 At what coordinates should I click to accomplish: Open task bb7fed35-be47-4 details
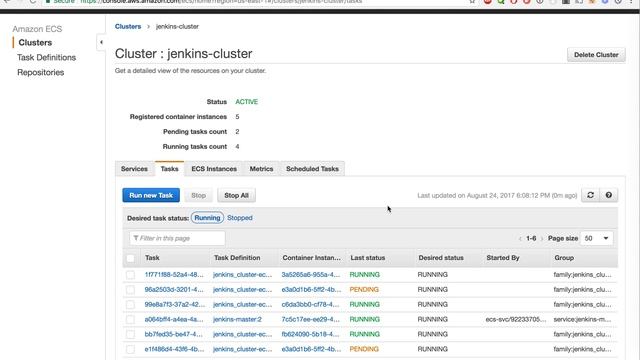click(x=173, y=334)
